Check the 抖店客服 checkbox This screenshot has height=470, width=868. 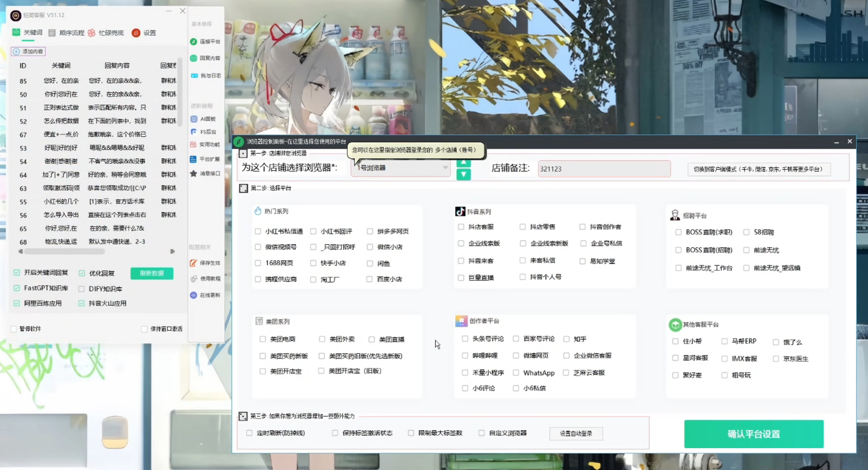pyautogui.click(x=461, y=227)
